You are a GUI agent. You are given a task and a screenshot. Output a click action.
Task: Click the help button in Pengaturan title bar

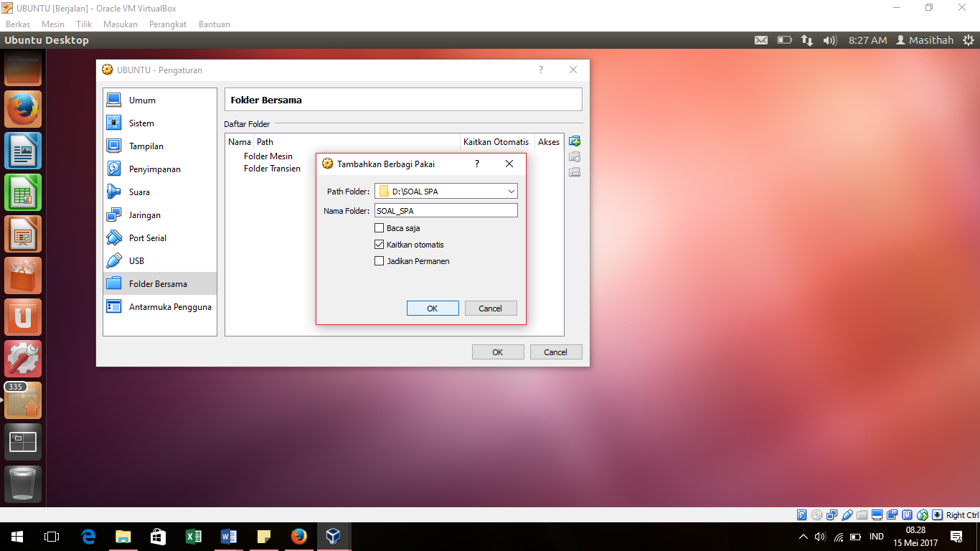tap(541, 70)
